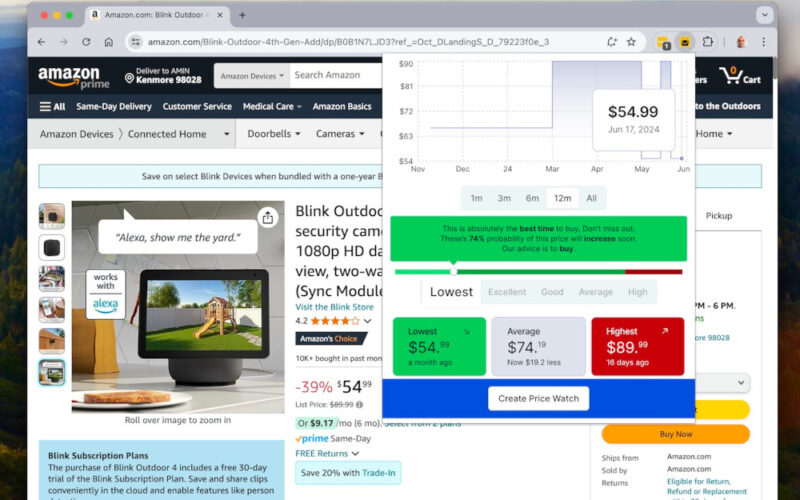Click the Lowest rating segment

click(451, 292)
